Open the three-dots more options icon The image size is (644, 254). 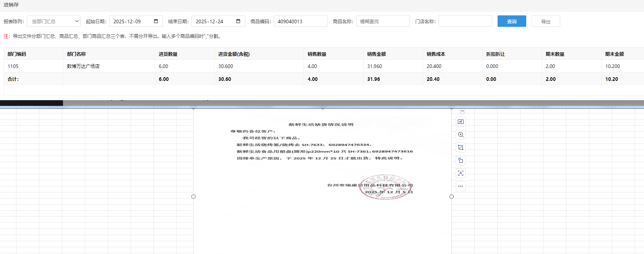point(461,186)
